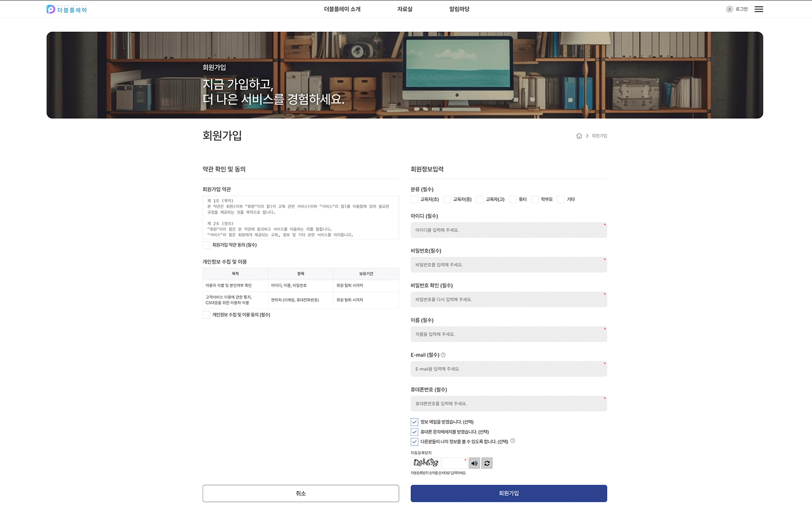This screenshot has width=812, height=512.
Task: Click the banner text '지금 가입하고,'
Action: click(x=238, y=84)
